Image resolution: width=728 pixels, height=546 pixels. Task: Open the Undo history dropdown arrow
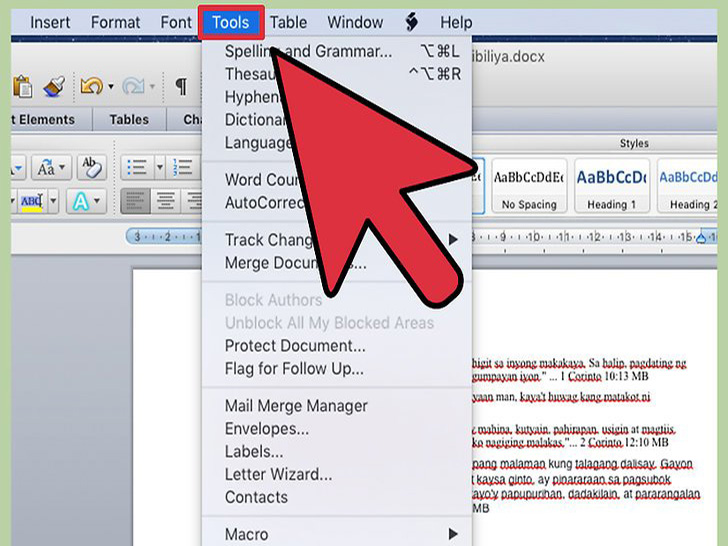tap(111, 86)
